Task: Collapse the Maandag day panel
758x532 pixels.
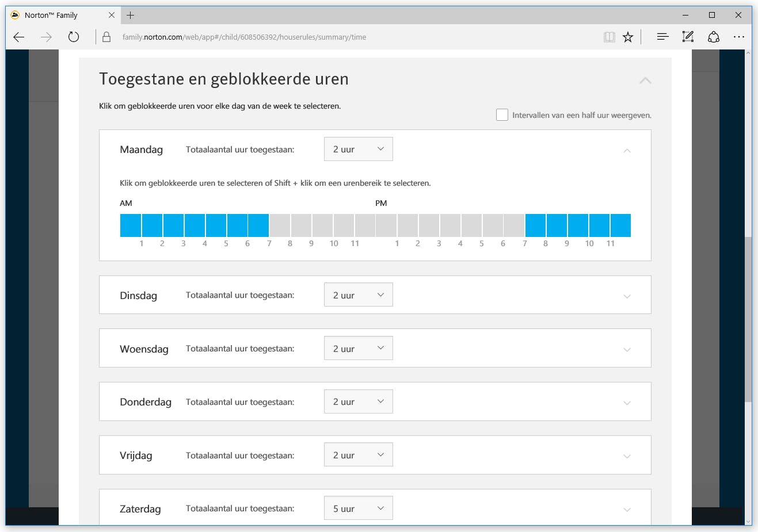Action: tap(627, 150)
